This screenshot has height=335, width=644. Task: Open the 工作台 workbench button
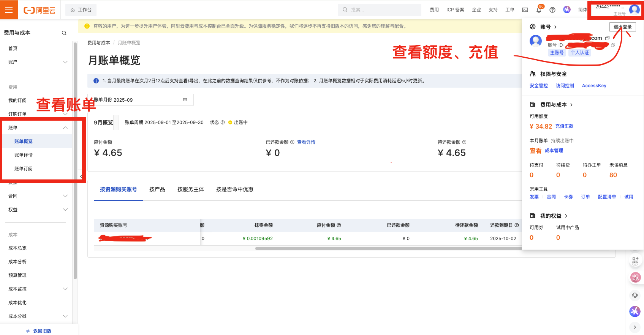[81, 10]
